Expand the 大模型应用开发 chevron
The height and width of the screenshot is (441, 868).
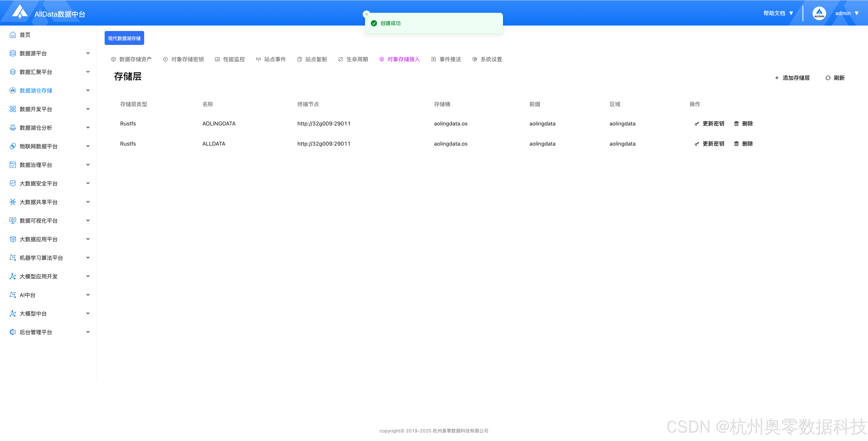[88, 276]
